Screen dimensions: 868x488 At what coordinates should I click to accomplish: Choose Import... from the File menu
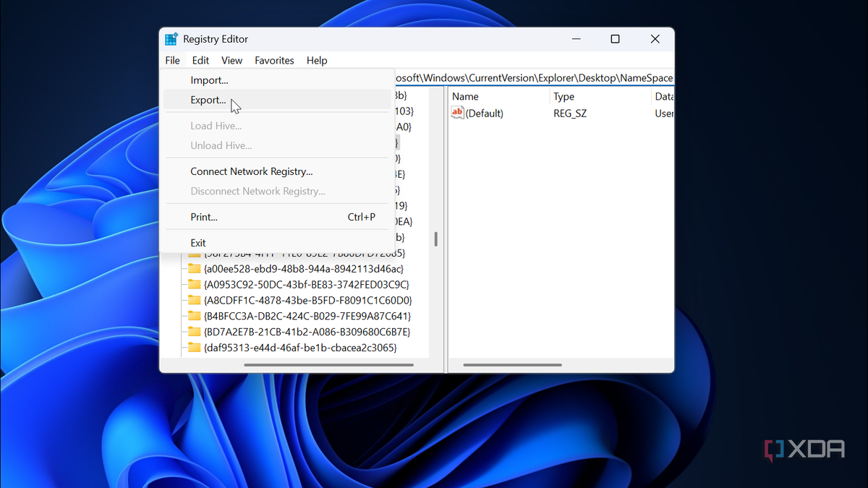coord(209,80)
